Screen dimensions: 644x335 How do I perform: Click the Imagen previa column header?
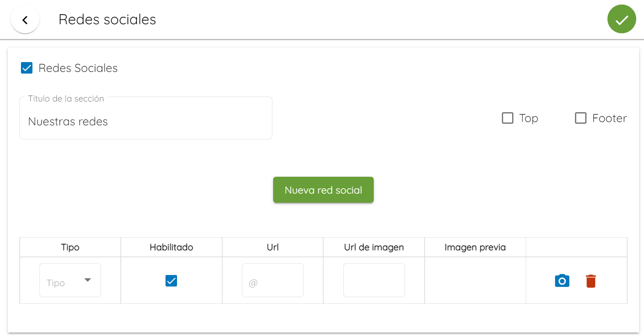pos(475,247)
